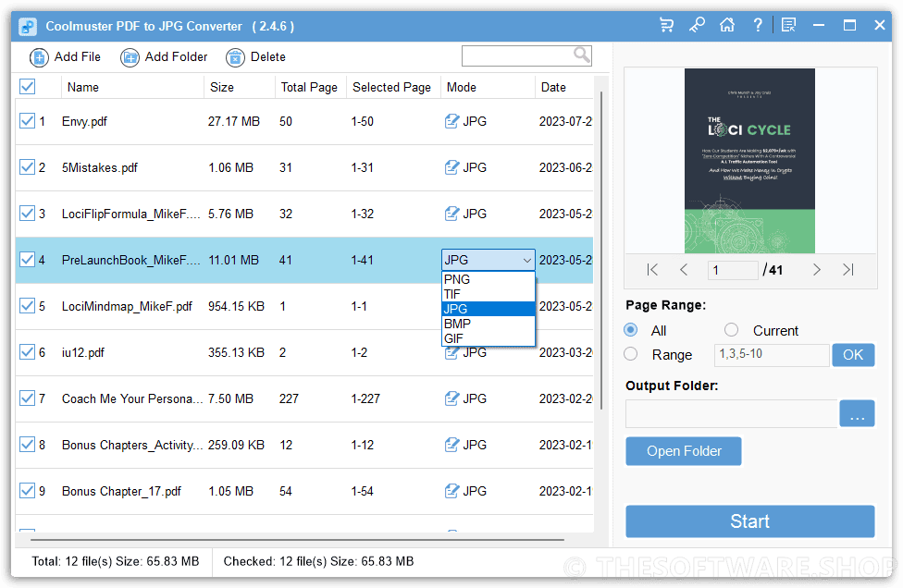Select the Range page option
The height and width of the screenshot is (588, 903).
point(631,354)
